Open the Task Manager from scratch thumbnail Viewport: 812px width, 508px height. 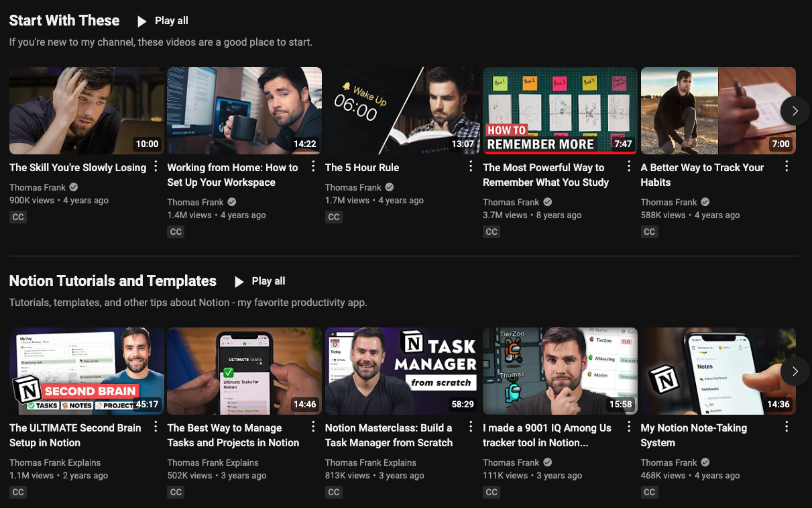401,371
